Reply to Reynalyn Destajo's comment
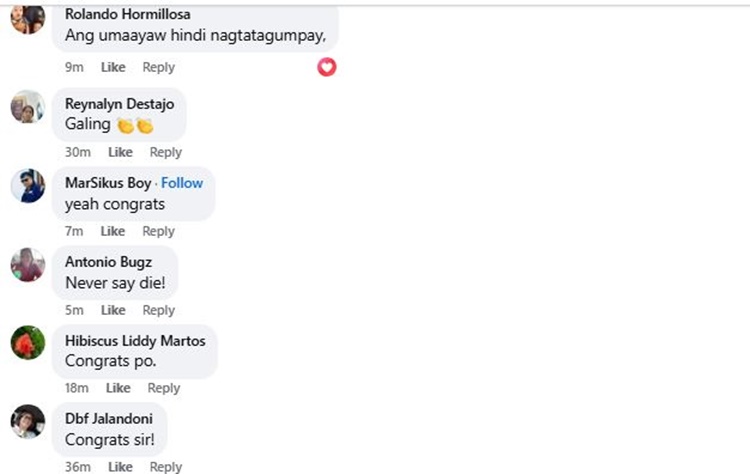Viewport: 750px width, 474px height. [165, 152]
